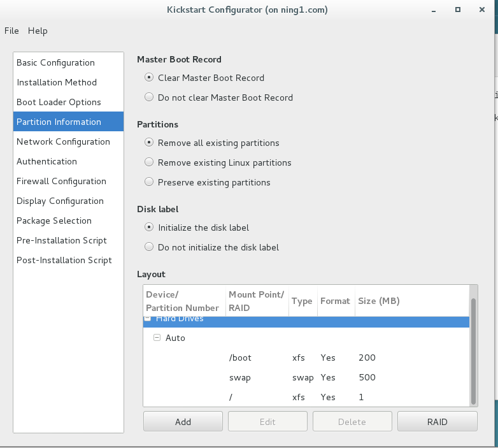Open the Help menu
The height and width of the screenshot is (448, 498).
38,31
